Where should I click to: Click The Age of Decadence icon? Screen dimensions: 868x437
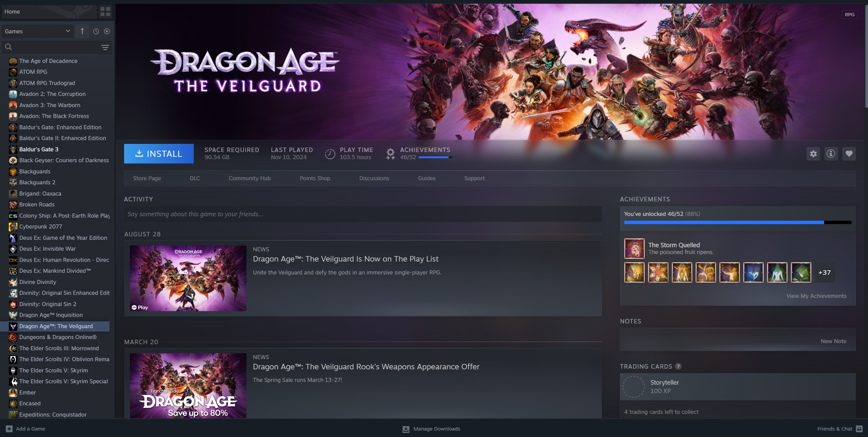13,61
